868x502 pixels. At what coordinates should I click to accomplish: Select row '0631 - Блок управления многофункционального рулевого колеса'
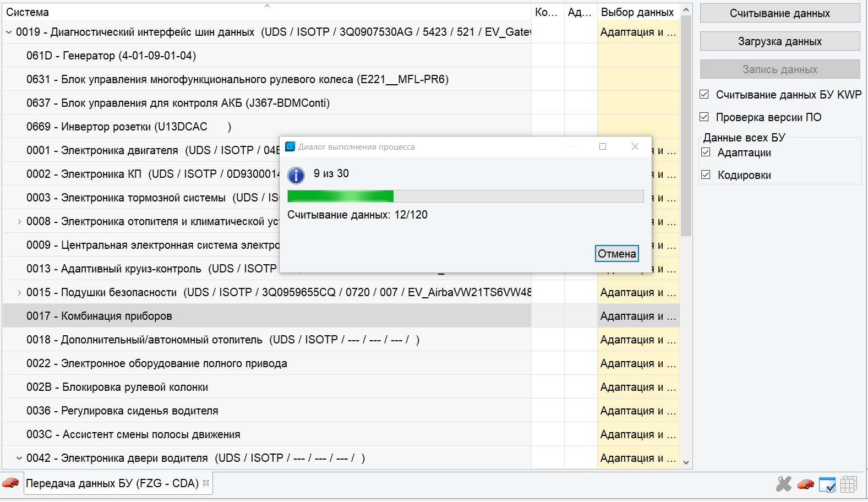pos(267,79)
